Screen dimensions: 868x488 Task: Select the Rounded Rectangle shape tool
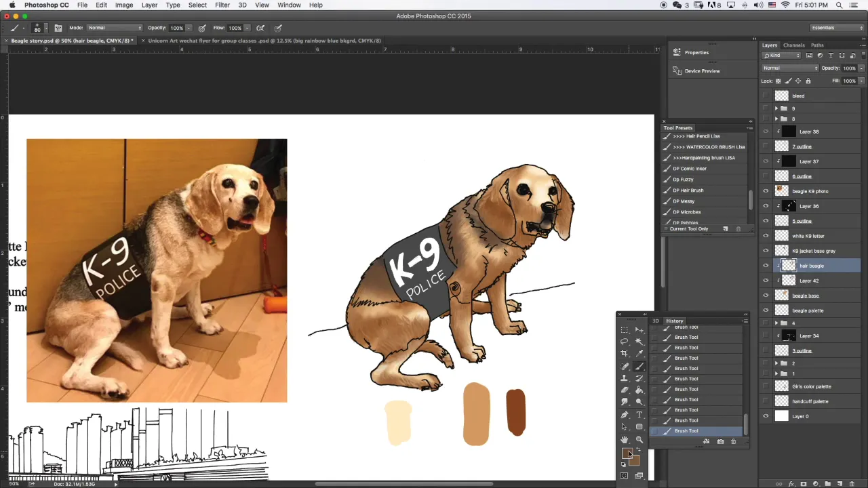click(x=639, y=426)
